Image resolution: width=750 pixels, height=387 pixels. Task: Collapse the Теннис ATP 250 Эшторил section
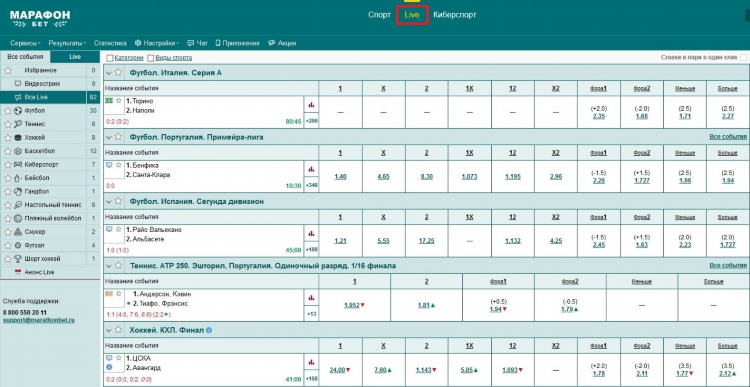109,265
